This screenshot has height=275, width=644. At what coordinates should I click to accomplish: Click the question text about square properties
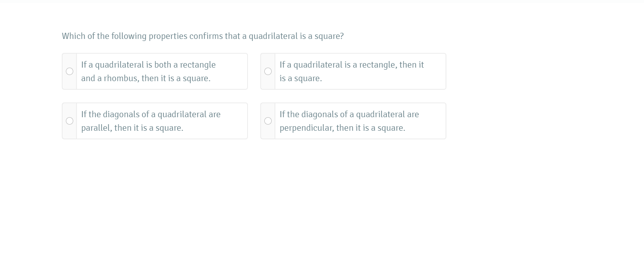[203, 36]
